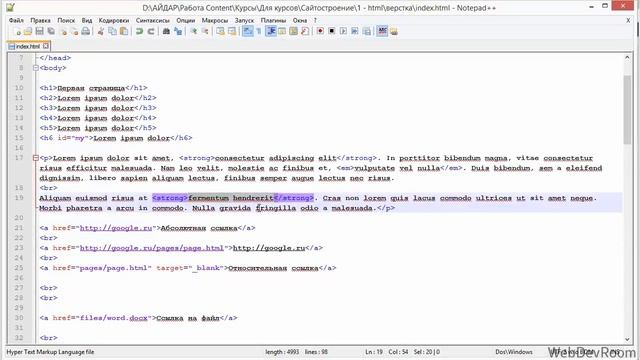The height and width of the screenshot is (360, 640).
Task: Click the Zoom Out toolbar icon
Action: point(205,31)
